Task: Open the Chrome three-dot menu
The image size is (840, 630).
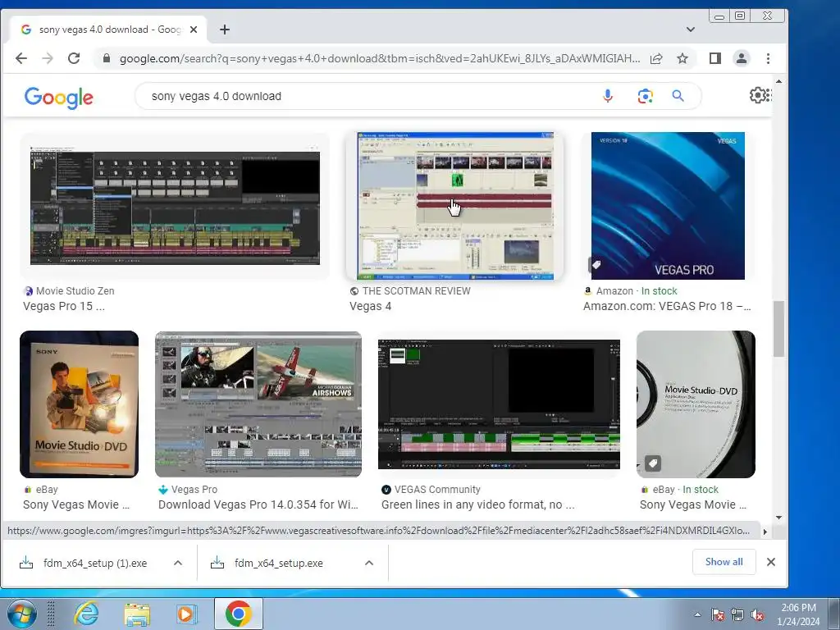Action: pos(768,58)
